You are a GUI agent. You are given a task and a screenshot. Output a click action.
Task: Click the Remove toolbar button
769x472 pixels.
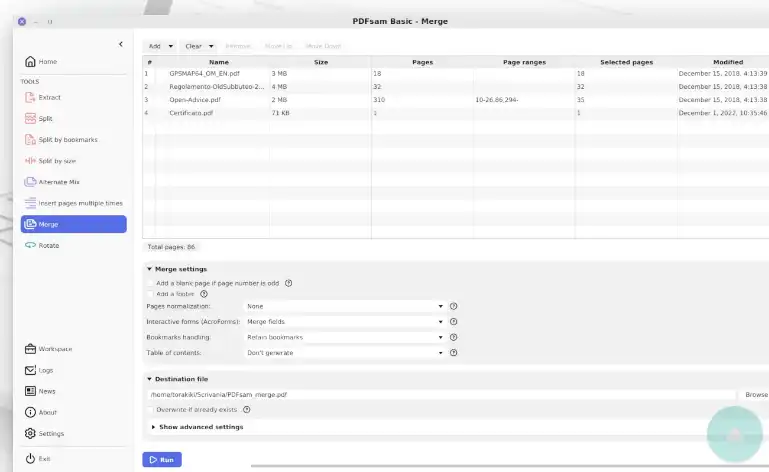(x=238, y=46)
